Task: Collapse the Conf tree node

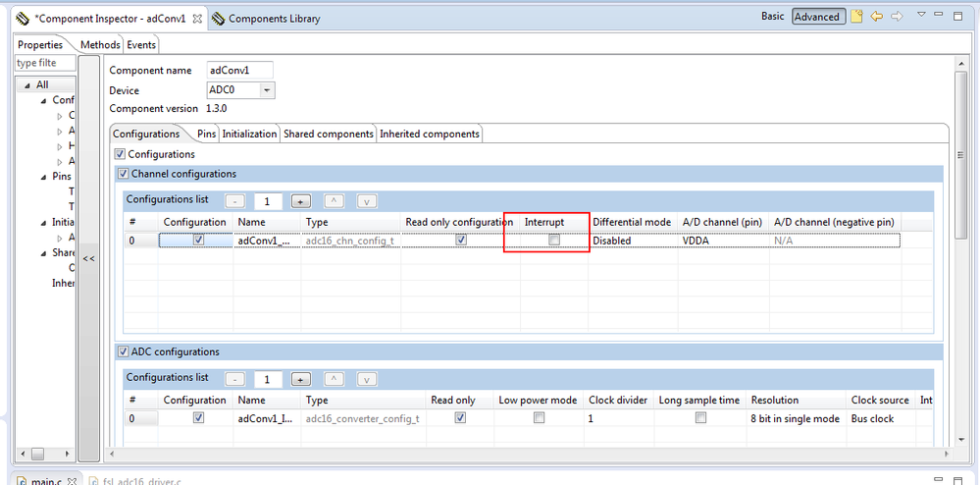Action: (44, 101)
